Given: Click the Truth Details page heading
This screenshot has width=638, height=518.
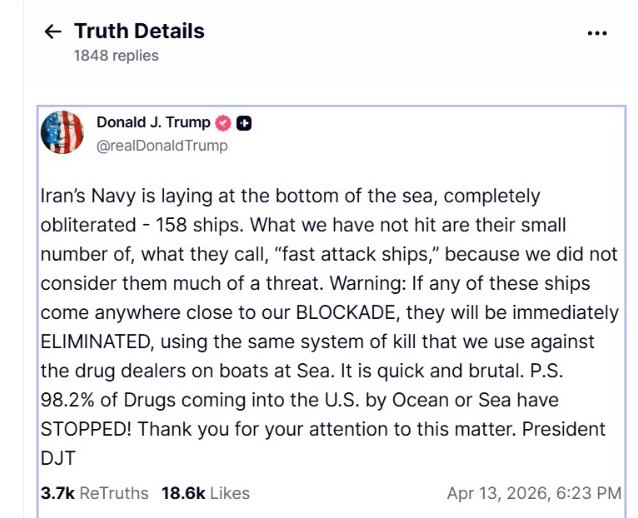Looking at the screenshot, I should (138, 31).
